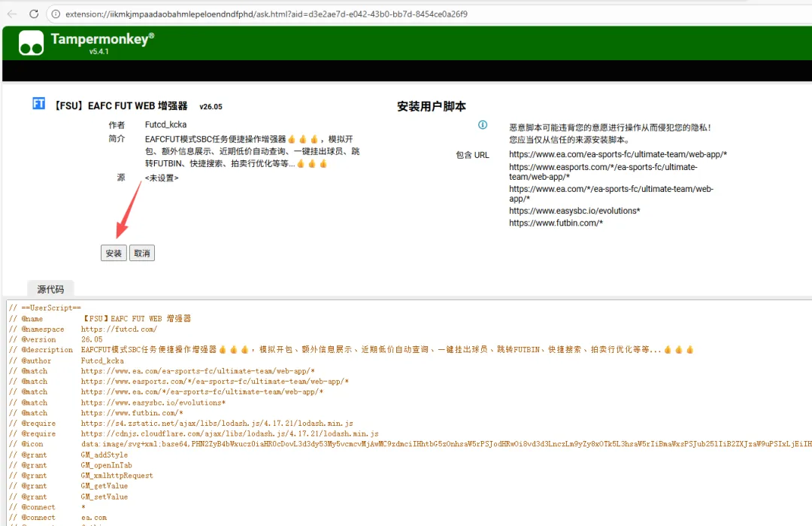Click the Tampermonkey title text

point(102,39)
